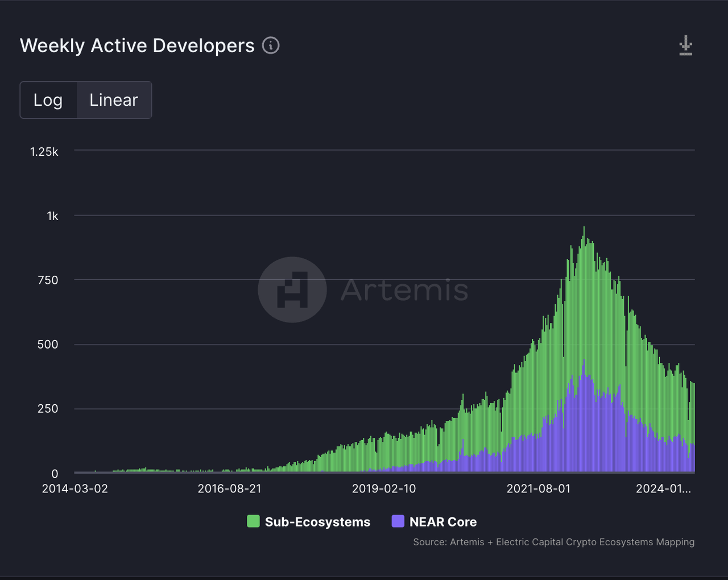
Task: Hide the NEAR Core series via legend label
Action: (x=443, y=522)
